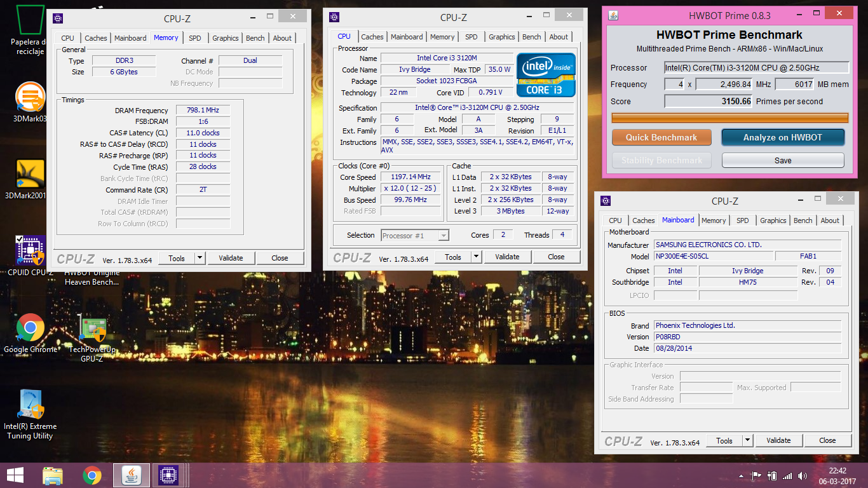Click Validate in center CPU-Z window
868x488 pixels.
(507, 257)
